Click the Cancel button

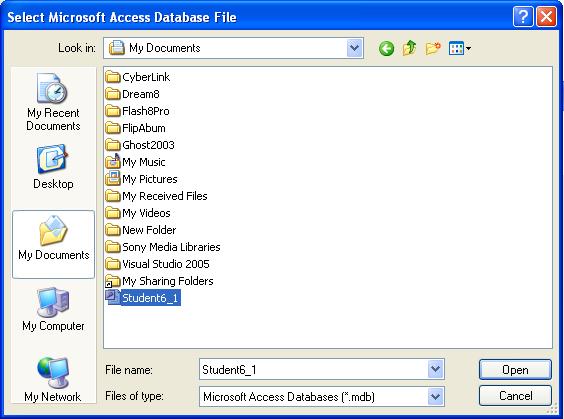click(x=515, y=396)
